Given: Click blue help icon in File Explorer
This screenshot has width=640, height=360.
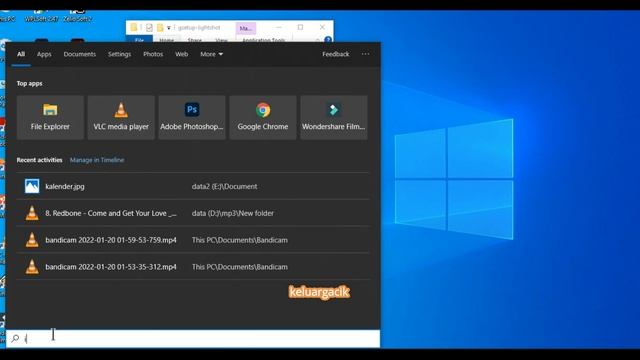Looking at the screenshot, I should point(328,40).
